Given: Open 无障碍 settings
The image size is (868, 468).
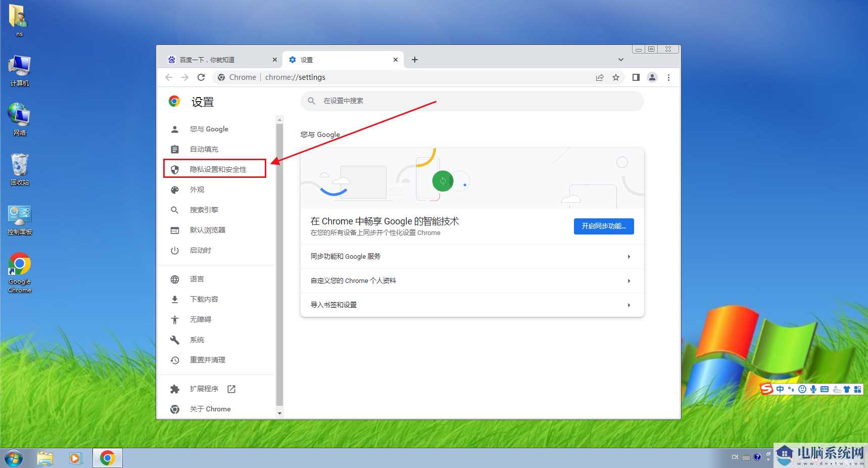Looking at the screenshot, I should point(200,319).
